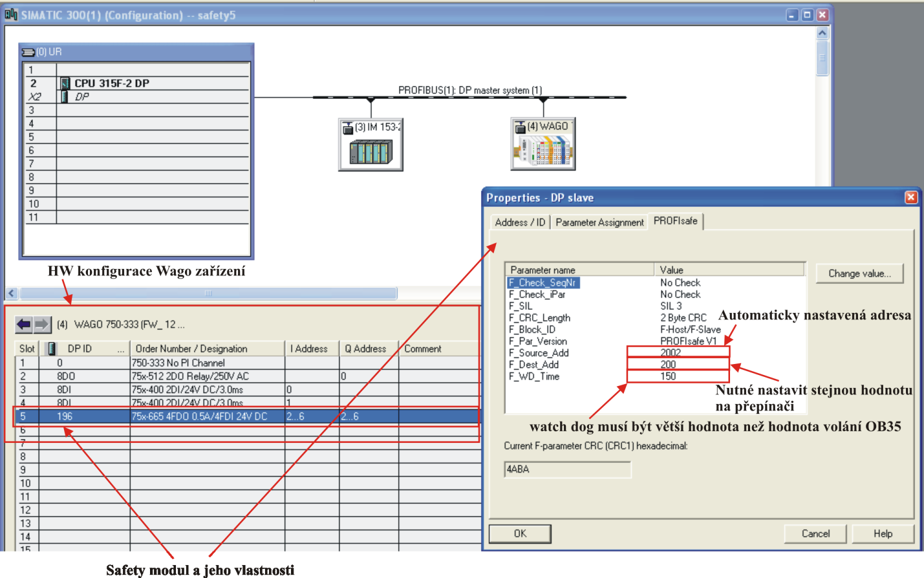Image resolution: width=924 pixels, height=578 pixels.
Task: Click the UR rack title icon
Action: [x=28, y=52]
